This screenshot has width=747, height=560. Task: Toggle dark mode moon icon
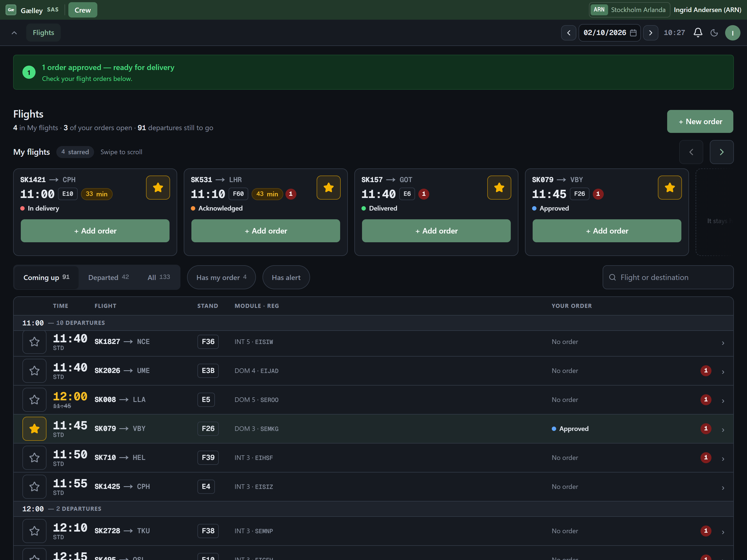point(714,33)
